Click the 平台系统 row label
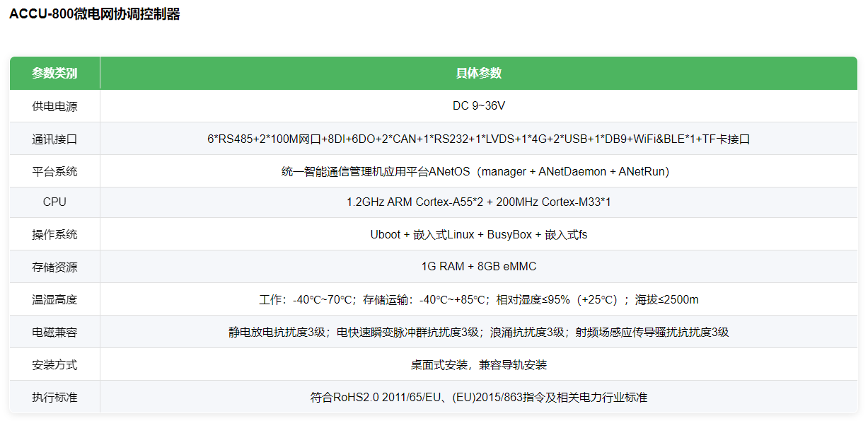 [54, 171]
